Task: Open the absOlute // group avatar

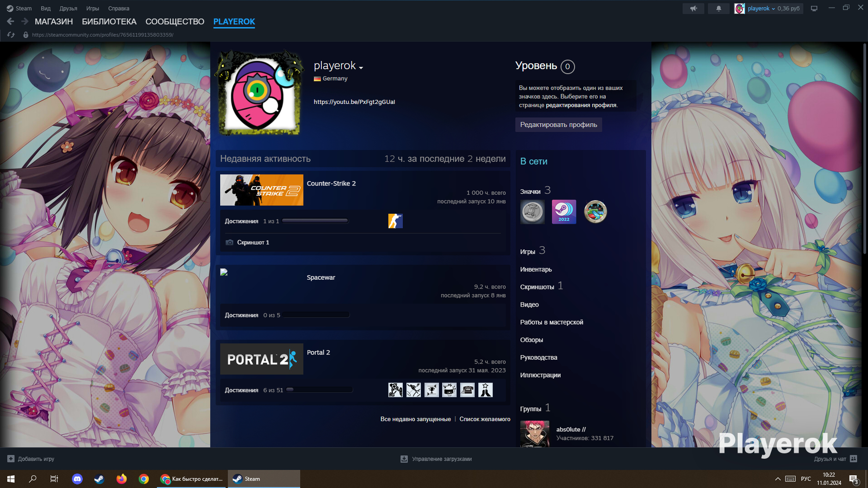Action: (x=535, y=434)
